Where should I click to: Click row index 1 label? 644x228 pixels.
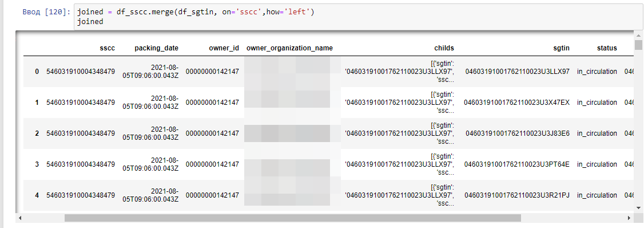(x=37, y=103)
